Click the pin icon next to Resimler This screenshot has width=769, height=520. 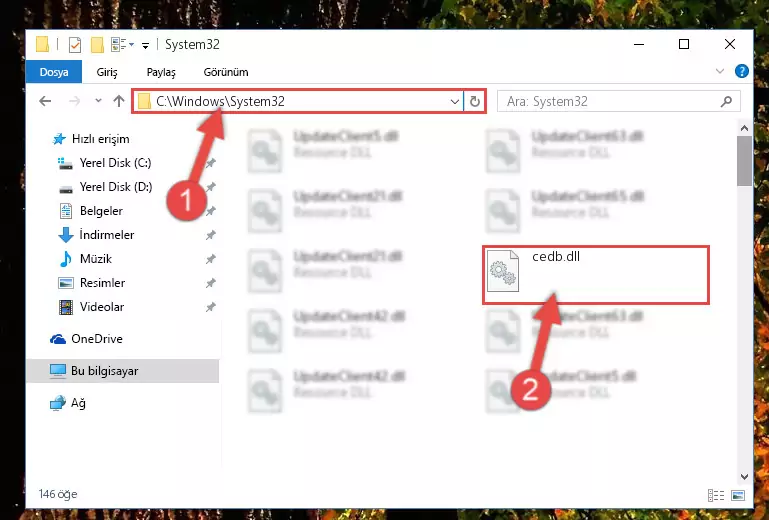click(211, 283)
